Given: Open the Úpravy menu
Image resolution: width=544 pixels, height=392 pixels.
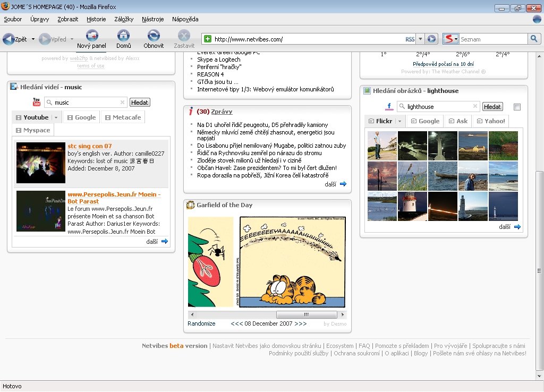Looking at the screenshot, I should pos(39,19).
